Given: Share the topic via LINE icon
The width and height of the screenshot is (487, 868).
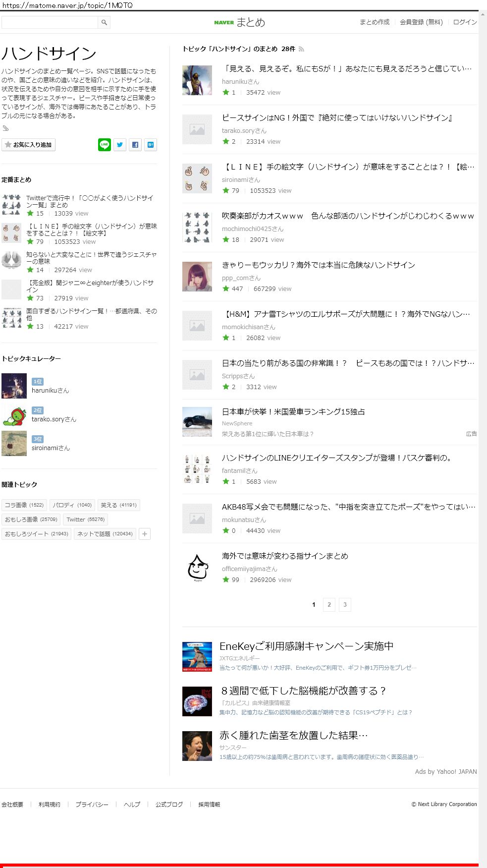Looking at the screenshot, I should (x=105, y=145).
